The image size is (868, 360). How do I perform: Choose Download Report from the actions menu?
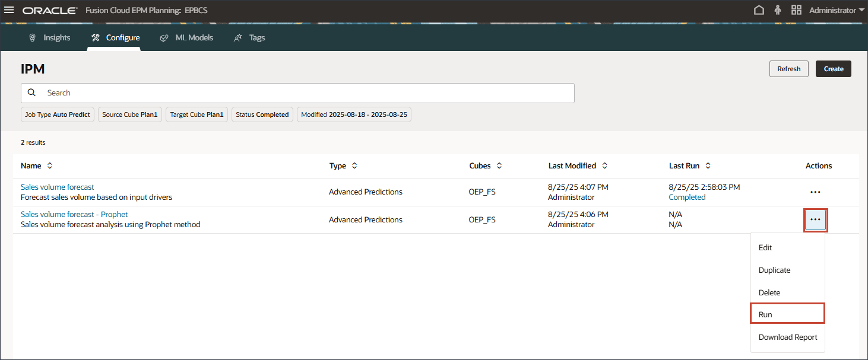tap(788, 337)
